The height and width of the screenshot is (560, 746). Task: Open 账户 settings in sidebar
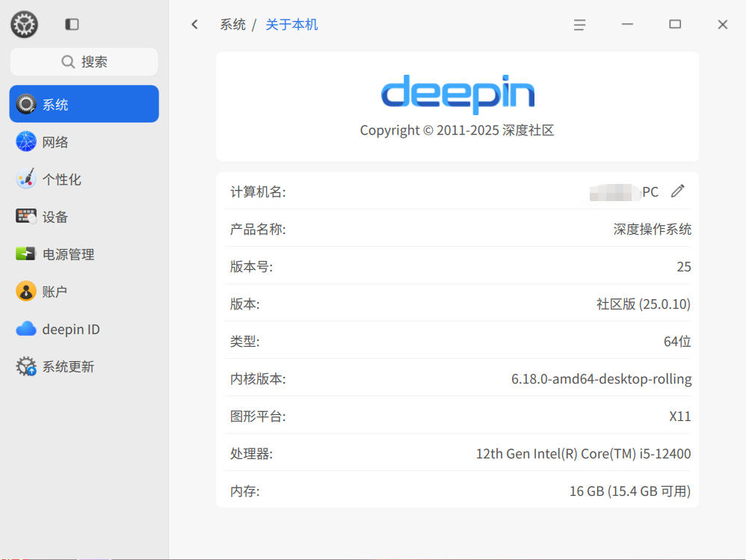click(x=84, y=291)
